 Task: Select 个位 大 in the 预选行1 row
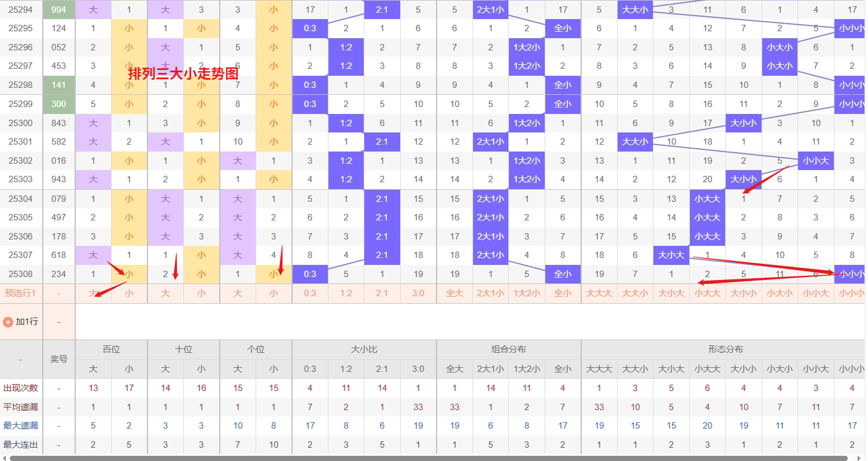point(238,293)
